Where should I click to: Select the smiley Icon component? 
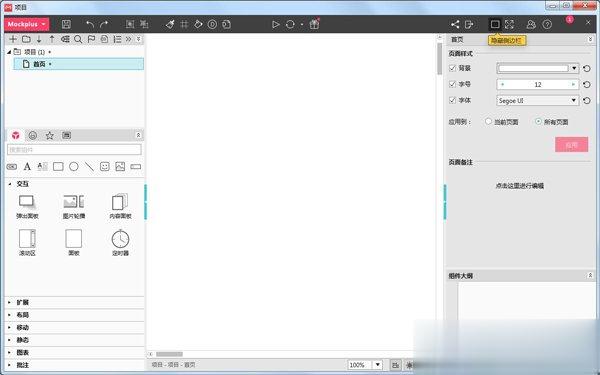pyautogui.click(x=104, y=166)
